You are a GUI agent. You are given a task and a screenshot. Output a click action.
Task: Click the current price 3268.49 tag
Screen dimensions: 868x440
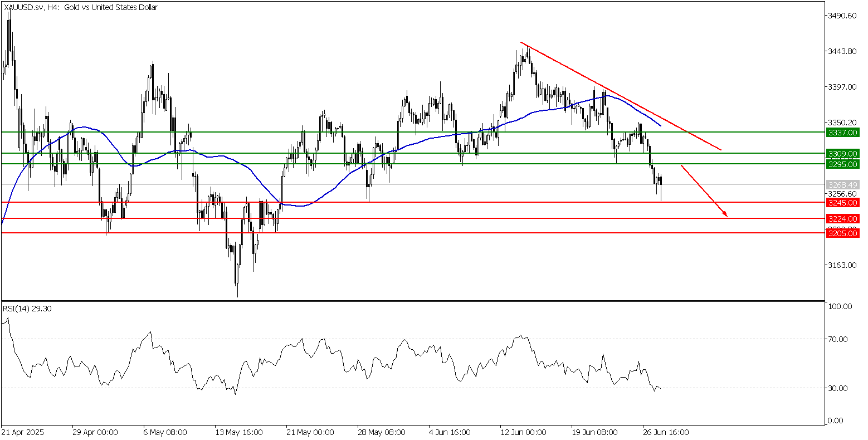(x=843, y=184)
